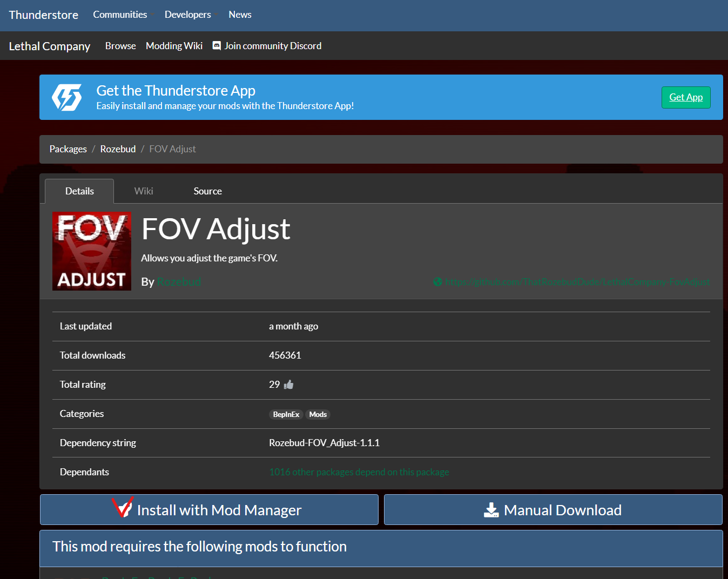Screen dimensions: 728x579
Task: Click the total downloads value 456361
Action: 285,355
